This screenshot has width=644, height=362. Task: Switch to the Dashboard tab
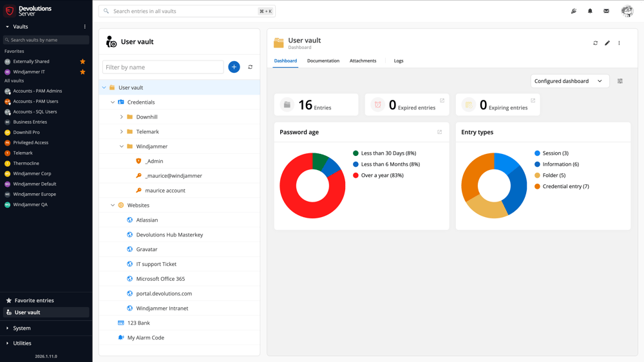coord(285,61)
